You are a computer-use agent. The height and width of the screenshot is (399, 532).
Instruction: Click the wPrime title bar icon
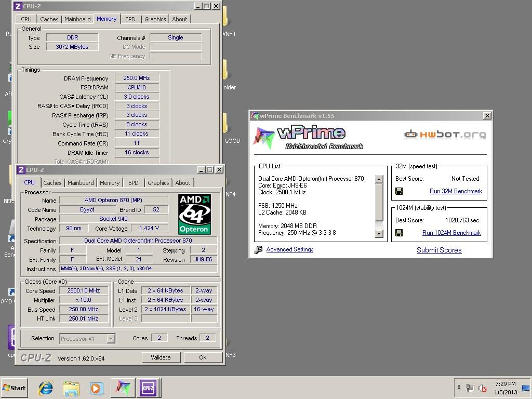tap(255, 116)
